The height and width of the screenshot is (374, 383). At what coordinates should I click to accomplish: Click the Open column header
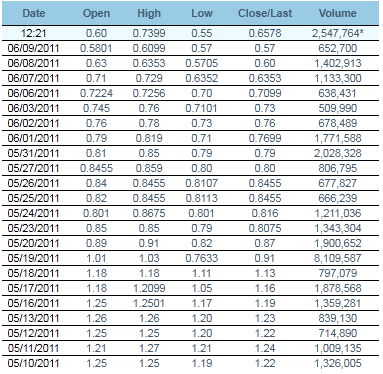coord(96,13)
